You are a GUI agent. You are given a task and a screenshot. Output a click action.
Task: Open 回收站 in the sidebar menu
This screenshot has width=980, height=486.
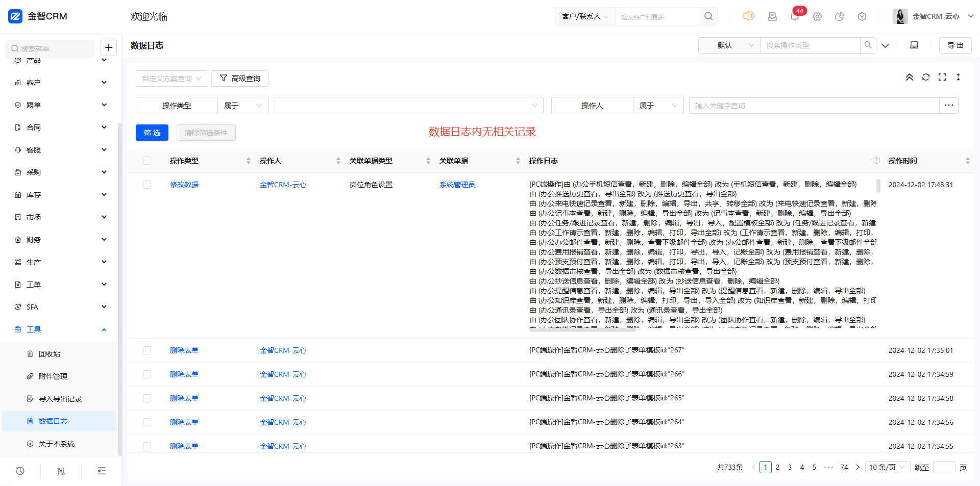(x=50, y=354)
